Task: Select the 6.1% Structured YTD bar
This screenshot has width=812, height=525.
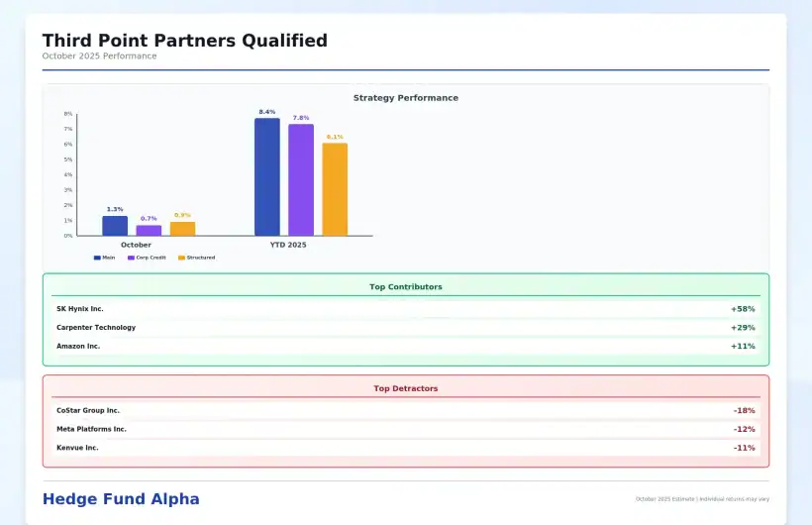Action: [335, 189]
